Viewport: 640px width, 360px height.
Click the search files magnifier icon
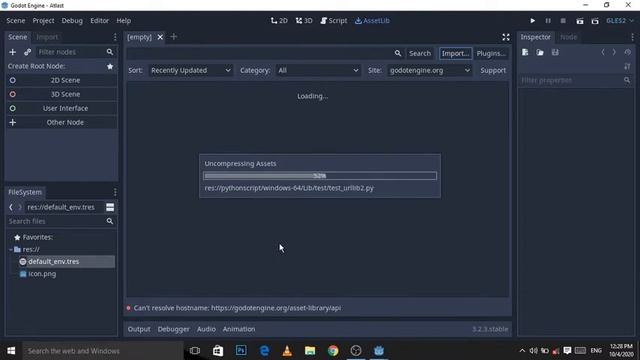click(x=110, y=221)
